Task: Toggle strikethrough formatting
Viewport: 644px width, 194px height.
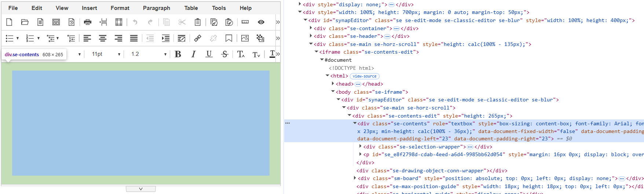Action: [x=225, y=54]
